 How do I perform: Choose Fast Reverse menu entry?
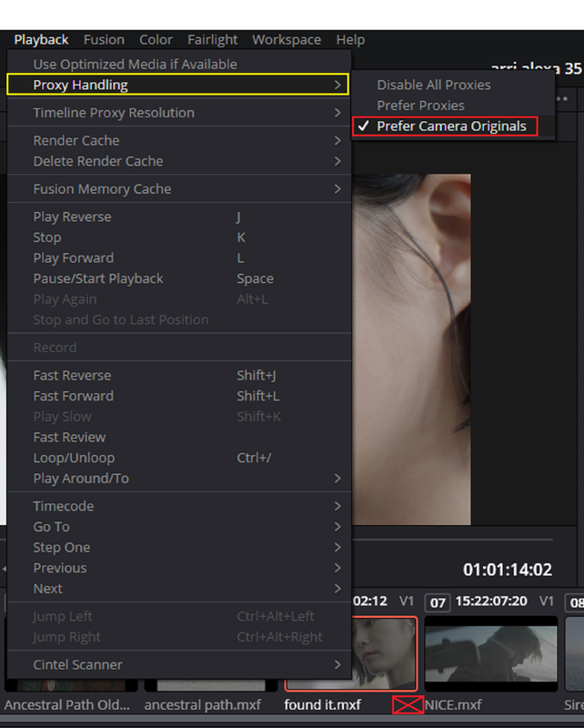(x=179, y=375)
